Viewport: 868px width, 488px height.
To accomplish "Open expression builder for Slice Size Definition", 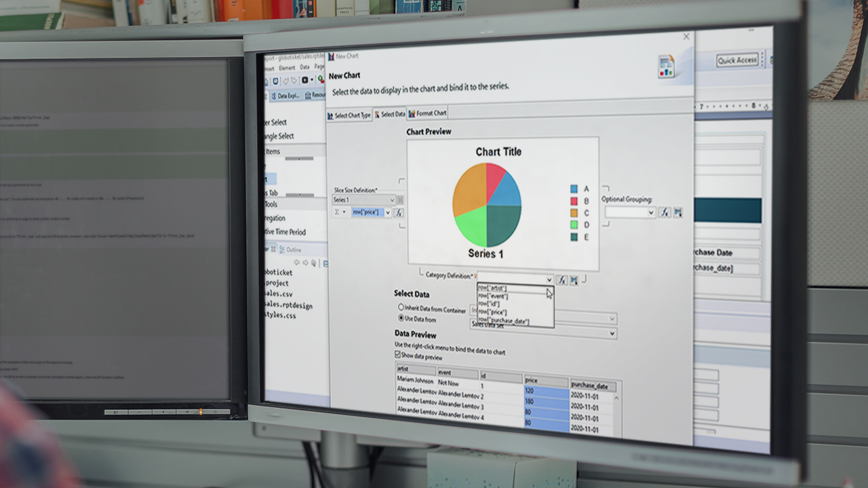I will pyautogui.click(x=399, y=212).
